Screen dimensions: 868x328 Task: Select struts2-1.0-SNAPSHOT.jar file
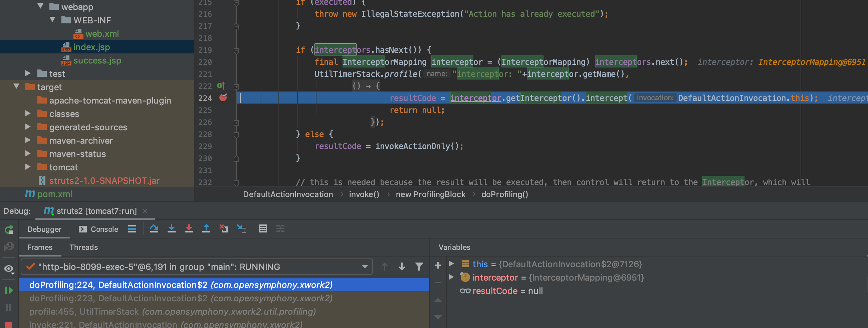[x=97, y=181]
